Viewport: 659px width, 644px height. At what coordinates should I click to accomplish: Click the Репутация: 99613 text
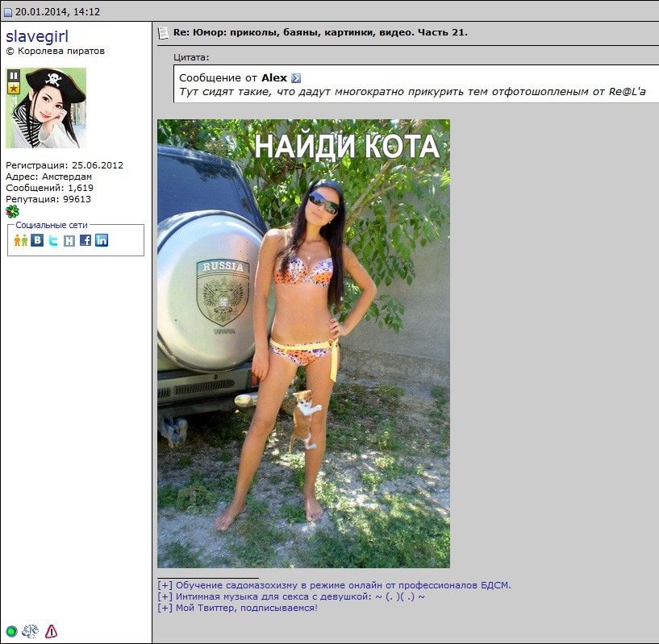pos(48,199)
